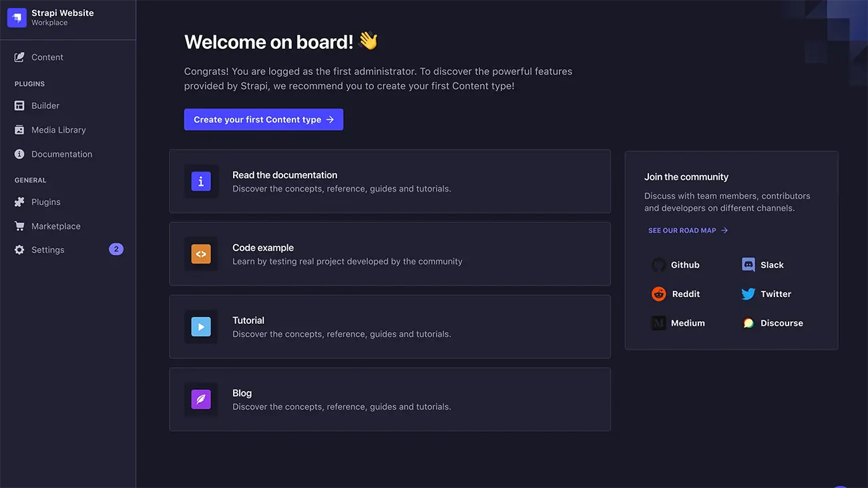
Task: Click the blue play icon on Tutorial card
Action: tap(201, 327)
